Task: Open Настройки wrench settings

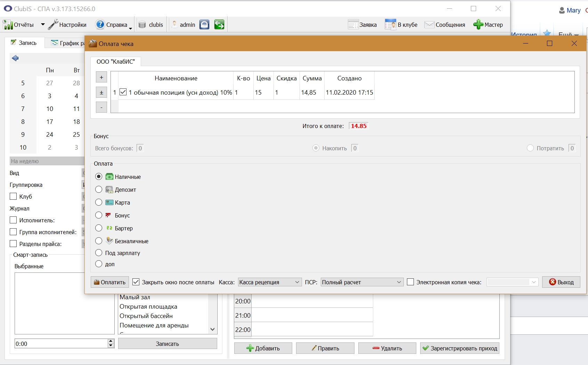Action: click(53, 25)
